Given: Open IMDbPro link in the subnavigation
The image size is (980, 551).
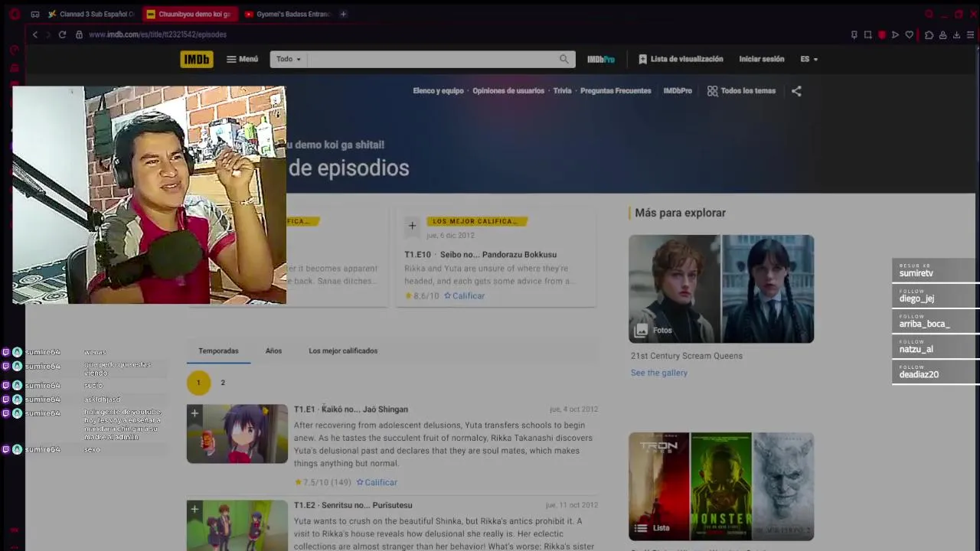Looking at the screenshot, I should click(x=678, y=90).
